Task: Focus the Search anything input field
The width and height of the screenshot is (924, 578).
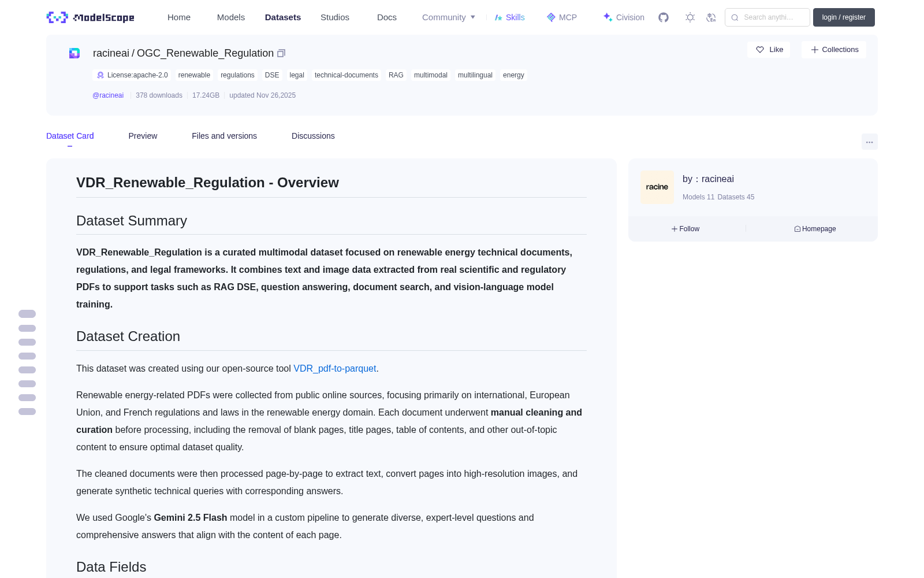Action: pos(767,17)
